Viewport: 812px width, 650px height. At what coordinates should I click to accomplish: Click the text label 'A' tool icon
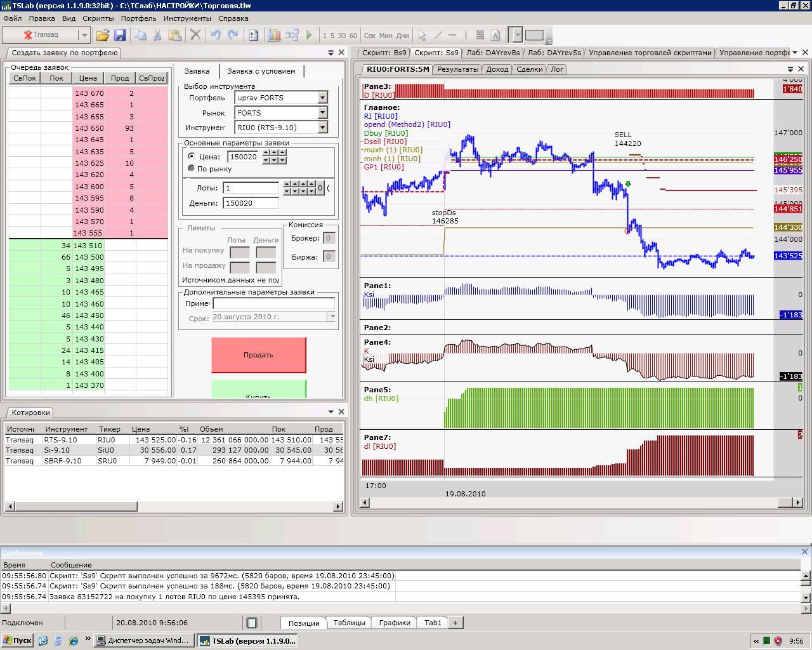tap(495, 36)
